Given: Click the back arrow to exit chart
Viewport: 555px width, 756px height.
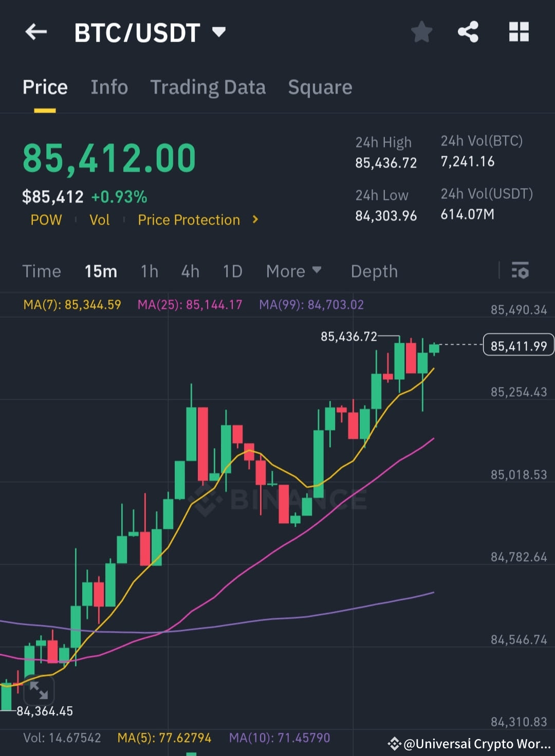Looking at the screenshot, I should coord(35,32).
